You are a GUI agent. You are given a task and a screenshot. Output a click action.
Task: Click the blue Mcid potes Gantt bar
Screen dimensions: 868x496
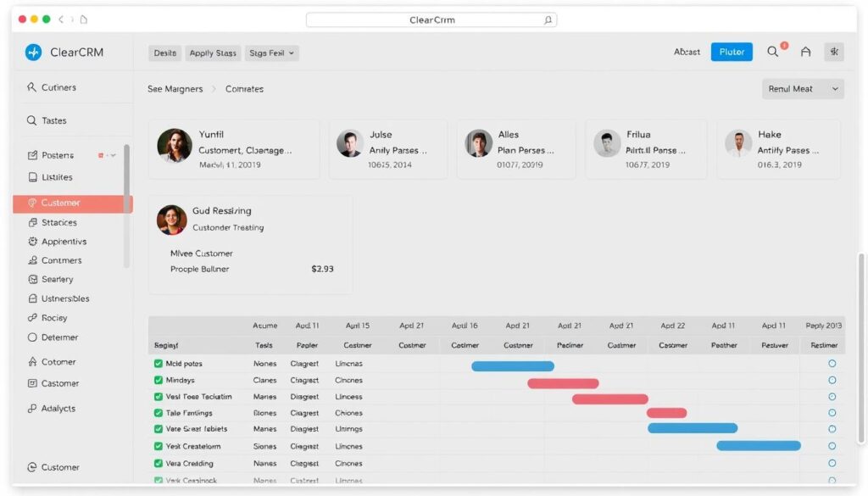512,366
